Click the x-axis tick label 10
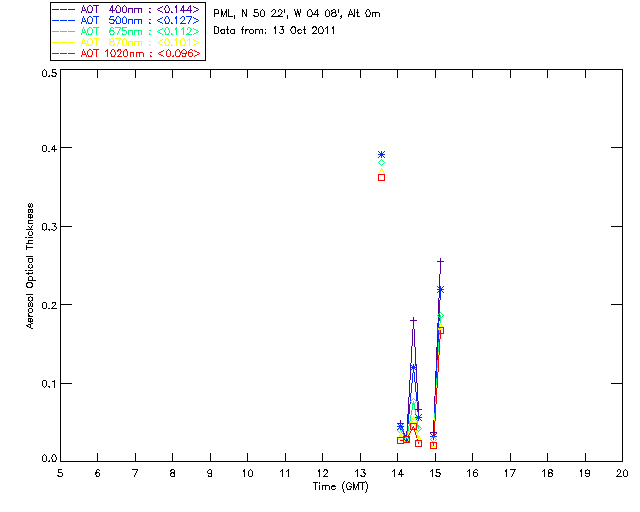 coord(247,473)
